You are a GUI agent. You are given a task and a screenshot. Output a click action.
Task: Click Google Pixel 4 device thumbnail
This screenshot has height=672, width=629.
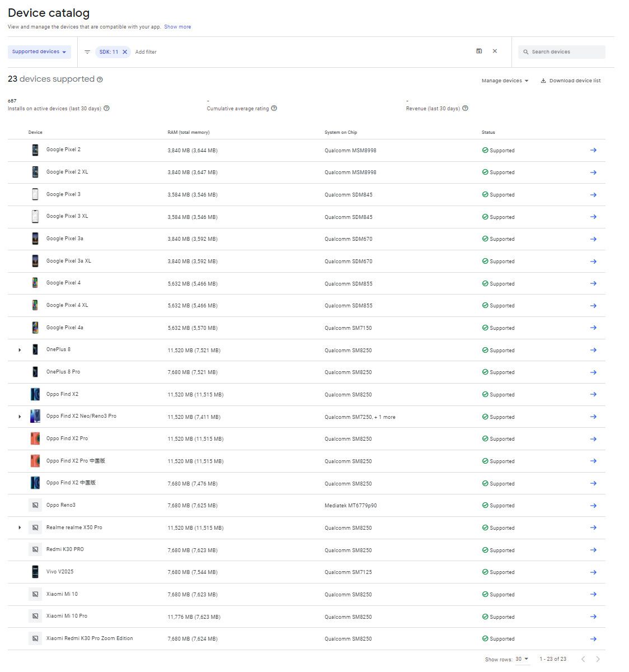(x=35, y=283)
